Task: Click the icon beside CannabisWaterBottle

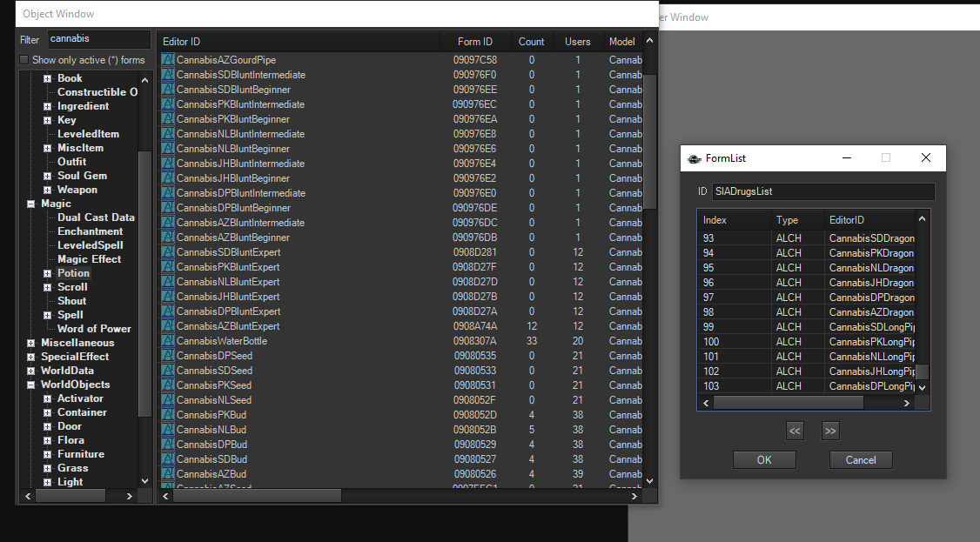Action: 167,341
